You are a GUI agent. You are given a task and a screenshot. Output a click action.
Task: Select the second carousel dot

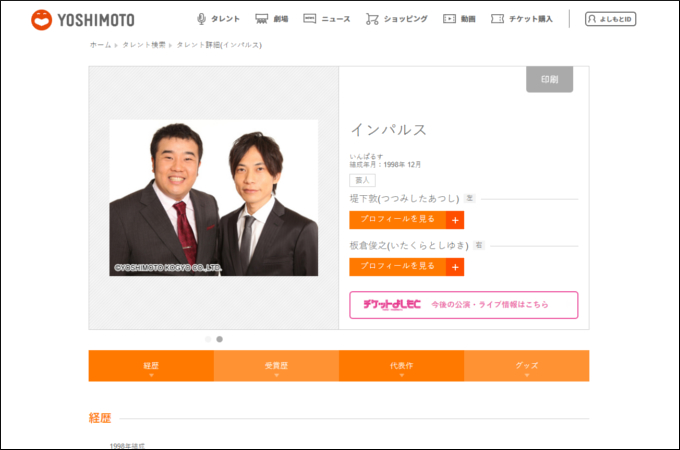pos(219,339)
